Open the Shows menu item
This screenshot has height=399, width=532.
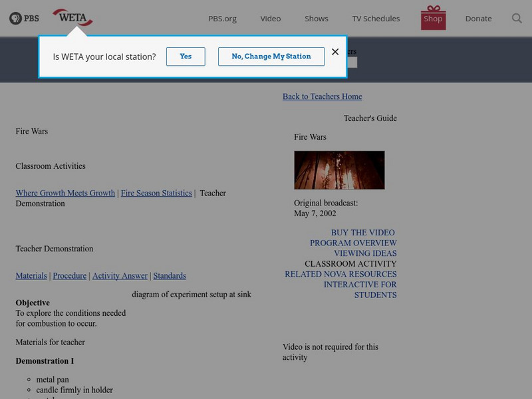[x=317, y=19]
